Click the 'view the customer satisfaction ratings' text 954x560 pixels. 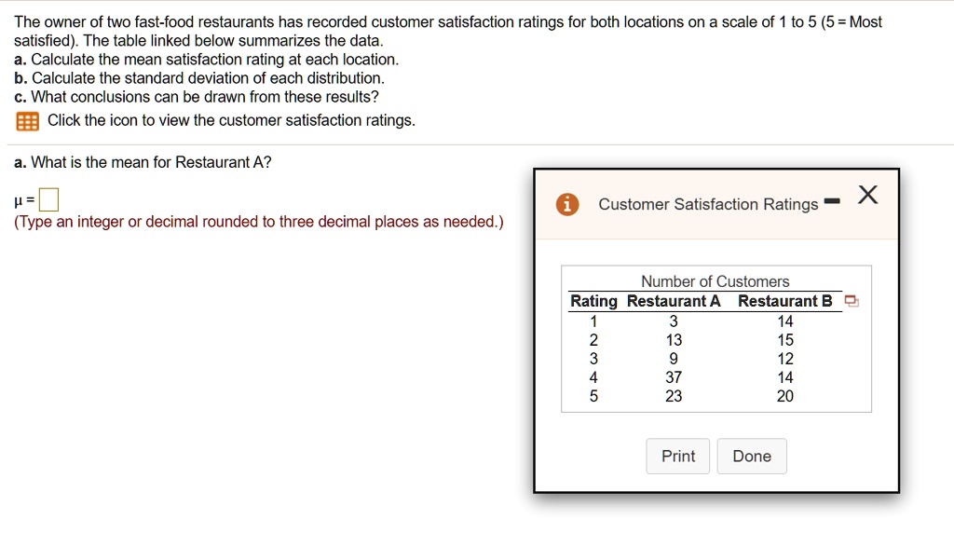point(231,120)
